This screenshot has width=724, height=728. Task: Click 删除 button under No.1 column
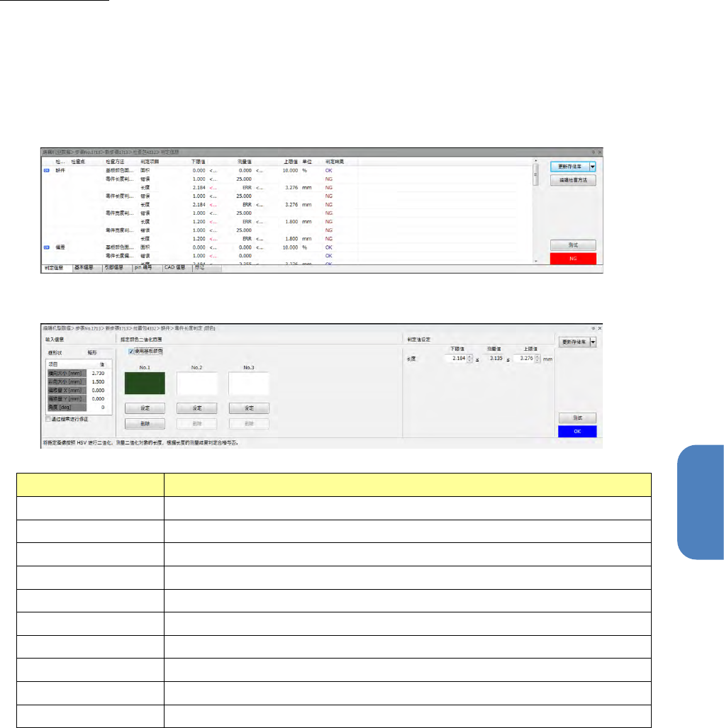(145, 424)
